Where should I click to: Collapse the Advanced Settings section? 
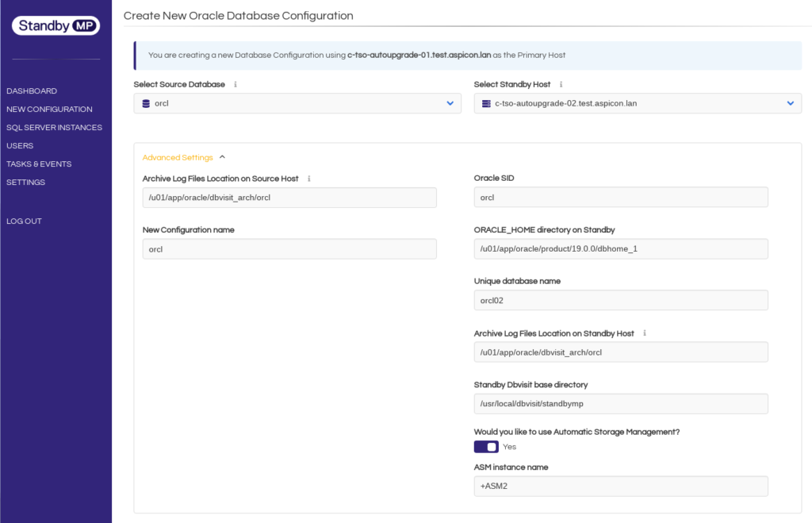184,157
